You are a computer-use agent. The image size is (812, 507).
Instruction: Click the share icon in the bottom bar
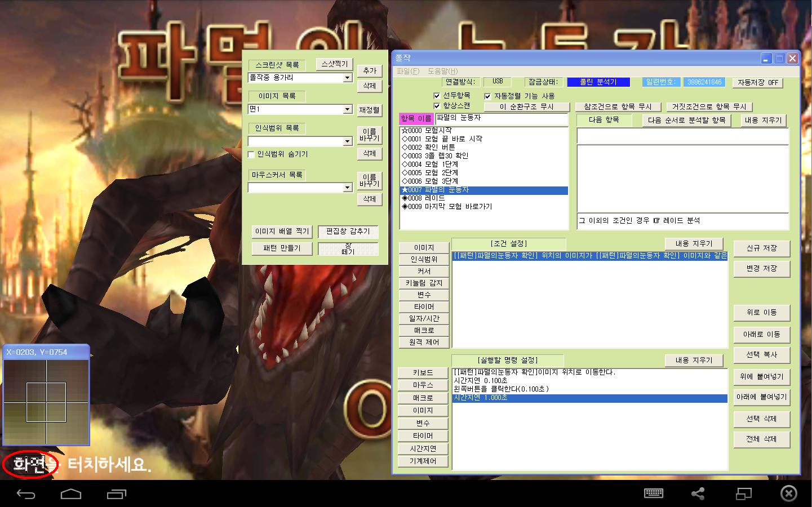[698, 494]
